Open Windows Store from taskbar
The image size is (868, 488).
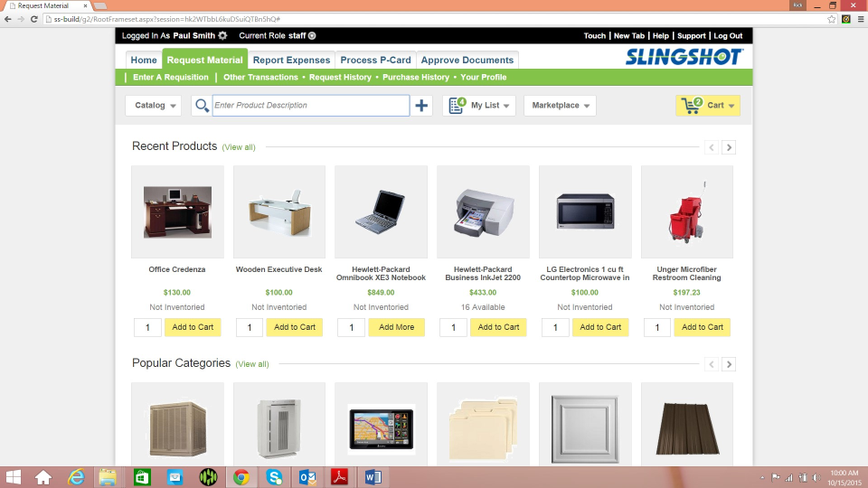pyautogui.click(x=142, y=477)
